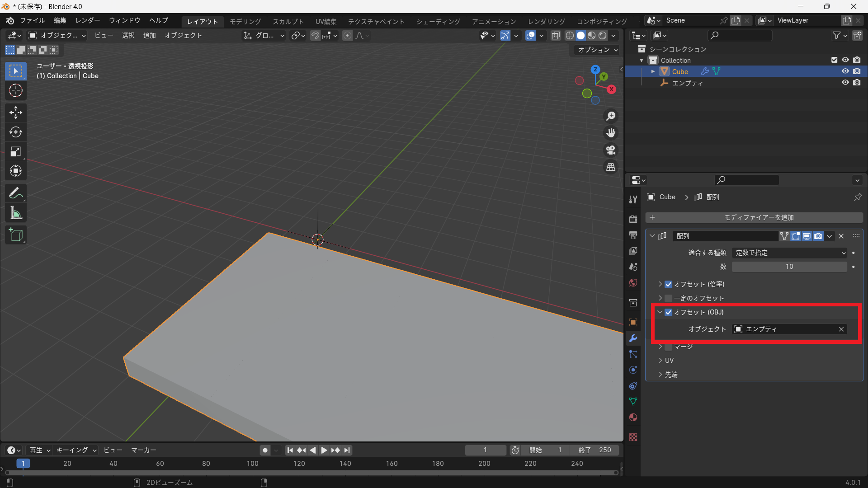The width and height of the screenshot is (868, 488).
Task: Switch to the モデリング workspace tab
Action: point(245,22)
